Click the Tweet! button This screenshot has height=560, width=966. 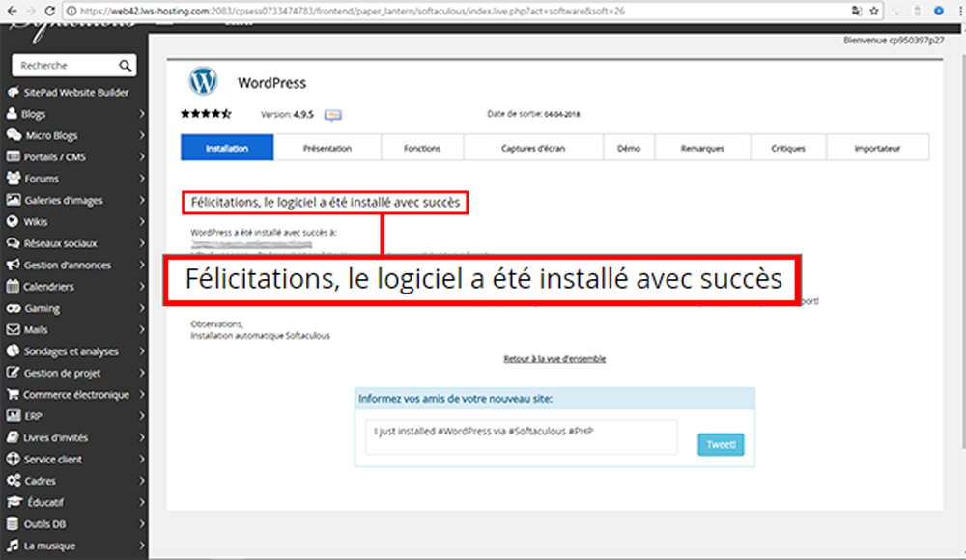pyautogui.click(x=721, y=444)
